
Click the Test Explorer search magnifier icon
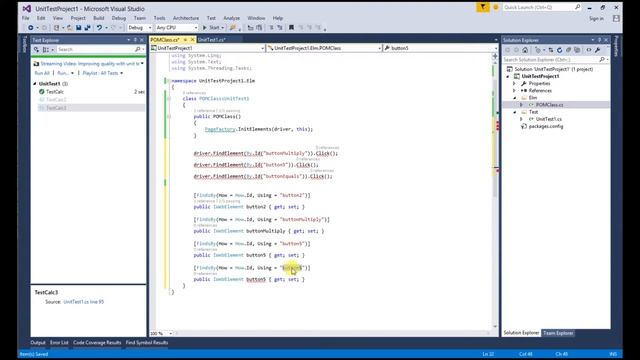tap(138, 49)
